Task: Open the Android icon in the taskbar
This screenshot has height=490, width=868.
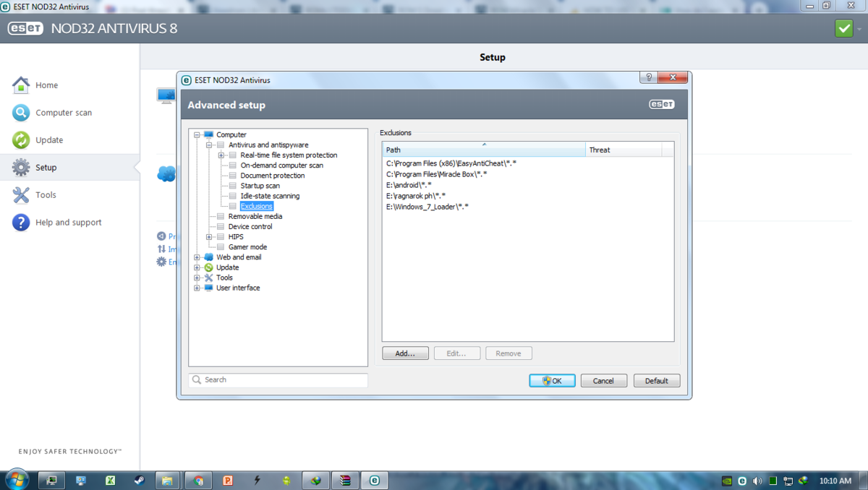Action: tap(286, 480)
